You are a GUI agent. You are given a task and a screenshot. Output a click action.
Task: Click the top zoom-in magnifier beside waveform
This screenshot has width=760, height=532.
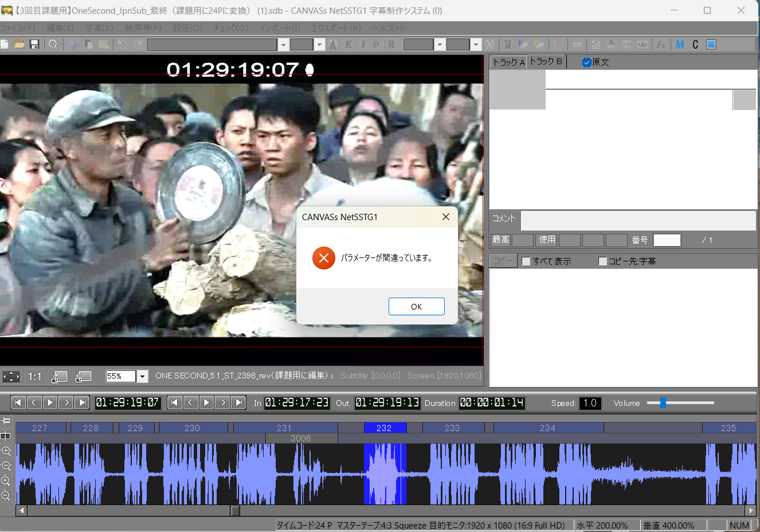6,451
